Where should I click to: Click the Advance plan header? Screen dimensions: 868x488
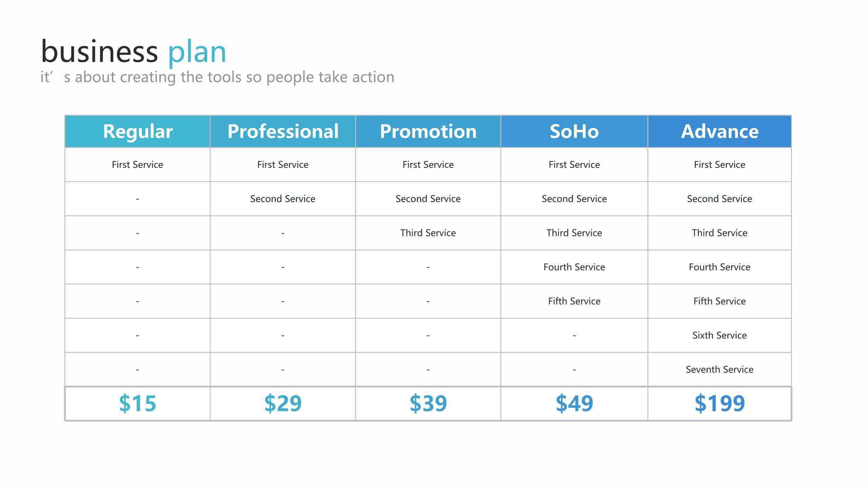(719, 131)
